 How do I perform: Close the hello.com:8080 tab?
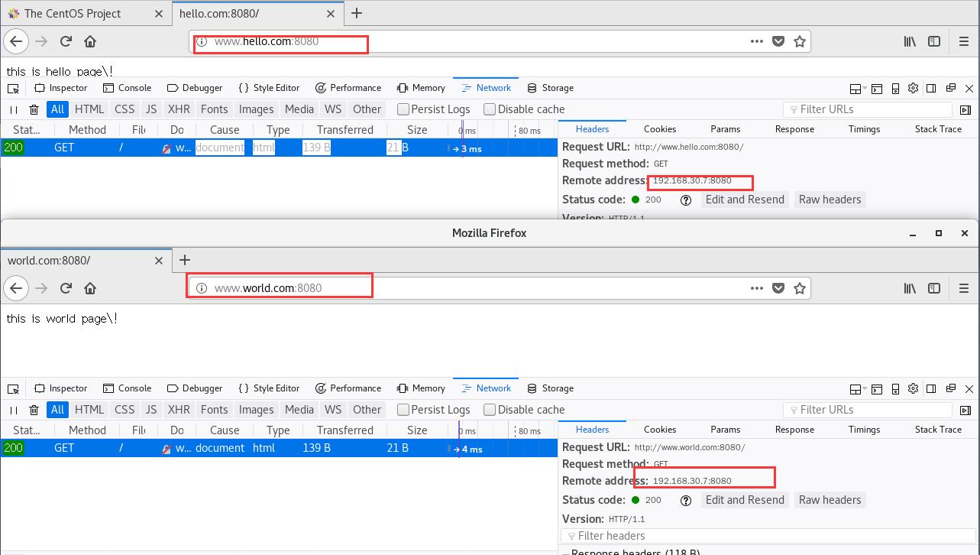click(x=331, y=14)
